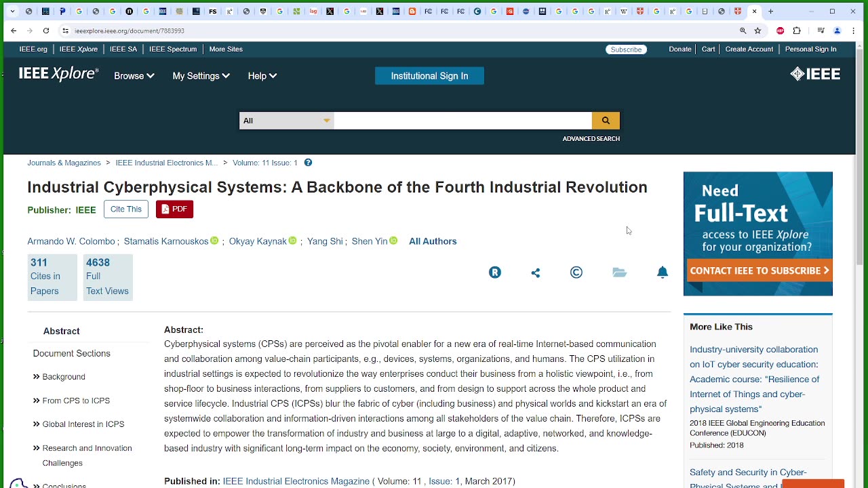Click the 4638 Full Text Views metric
Viewport: 868px width, 488px height.
pos(108,277)
